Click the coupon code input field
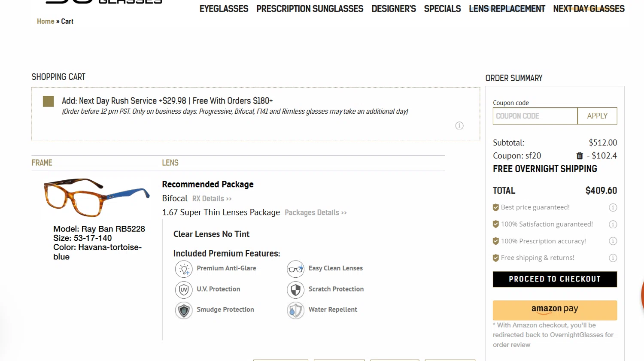The width and height of the screenshot is (644, 361). click(535, 116)
